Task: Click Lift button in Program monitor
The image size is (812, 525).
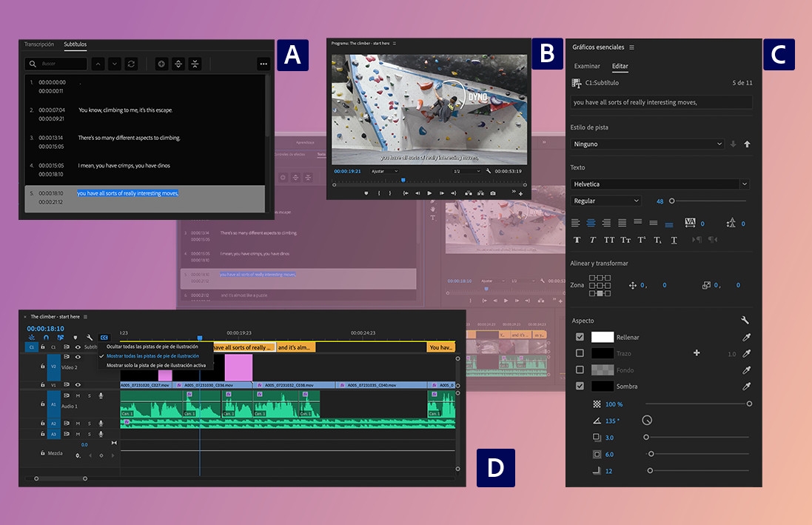Action: pos(468,193)
